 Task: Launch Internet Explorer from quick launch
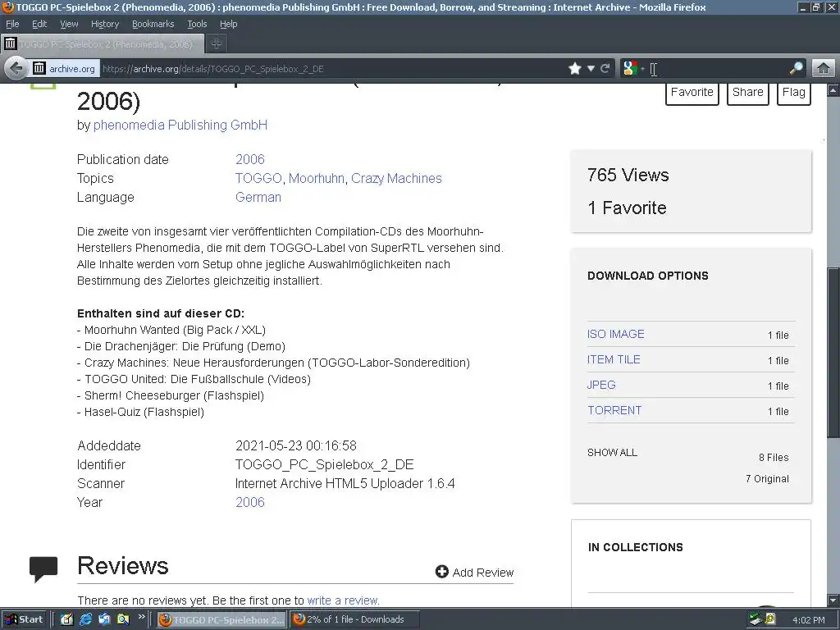coord(85,619)
